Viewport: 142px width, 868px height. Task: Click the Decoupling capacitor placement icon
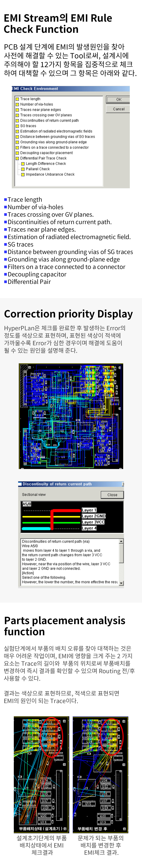click(x=17, y=153)
